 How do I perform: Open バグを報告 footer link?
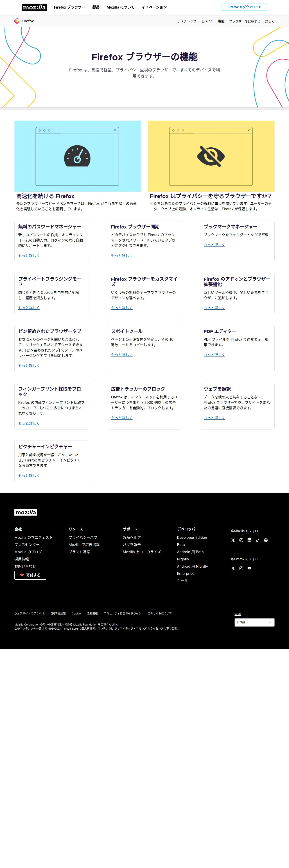coord(132,545)
